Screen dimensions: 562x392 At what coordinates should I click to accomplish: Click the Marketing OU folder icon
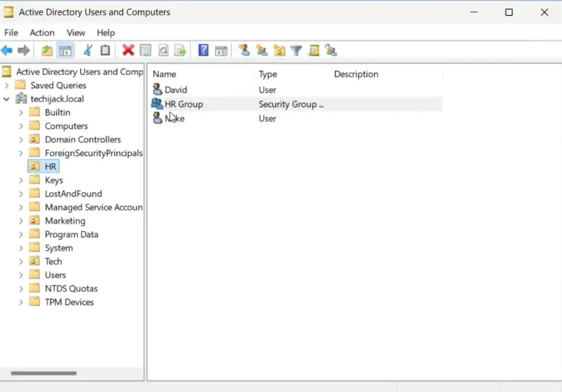point(35,221)
